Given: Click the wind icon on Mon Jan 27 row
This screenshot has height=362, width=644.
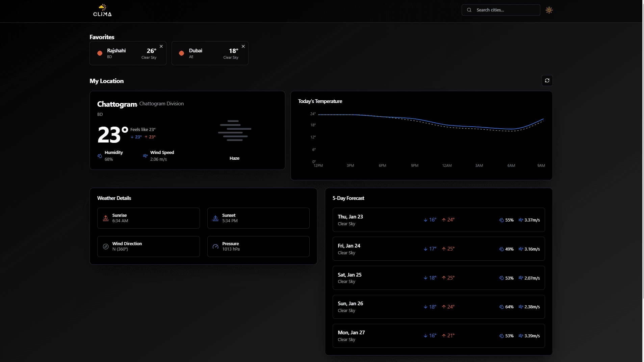Looking at the screenshot, I should (x=520, y=336).
